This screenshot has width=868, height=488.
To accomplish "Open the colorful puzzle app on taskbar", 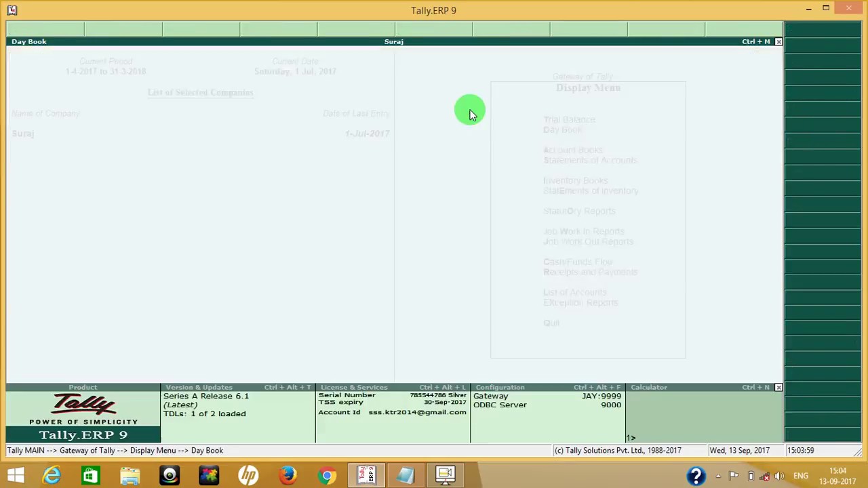I will coord(209,475).
